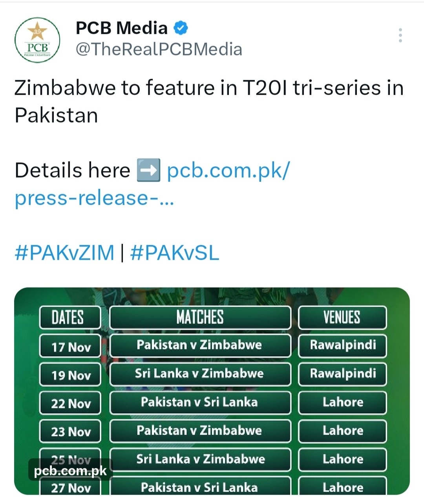Open the PCB Media display name
Viewport: 424px width, 504px height.
coord(122,28)
